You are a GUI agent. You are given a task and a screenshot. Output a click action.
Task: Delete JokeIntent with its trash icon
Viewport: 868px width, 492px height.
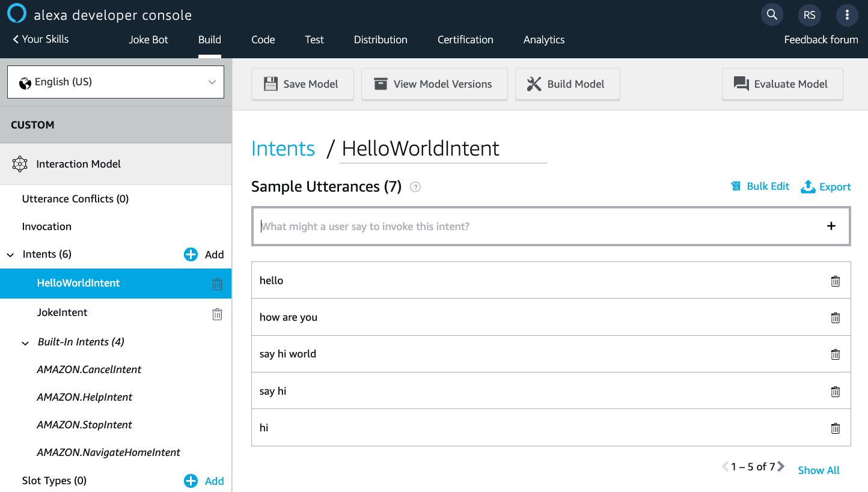point(217,314)
